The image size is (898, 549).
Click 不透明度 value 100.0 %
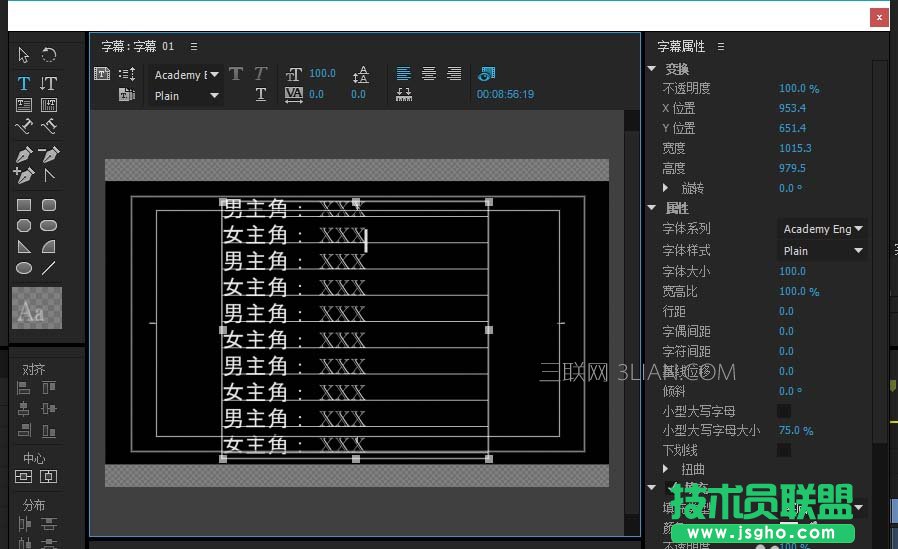point(799,88)
